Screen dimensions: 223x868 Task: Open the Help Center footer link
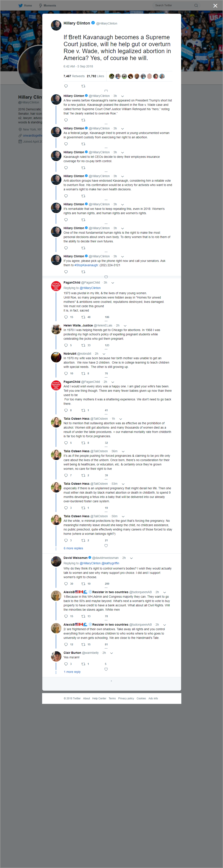tap(99, 698)
